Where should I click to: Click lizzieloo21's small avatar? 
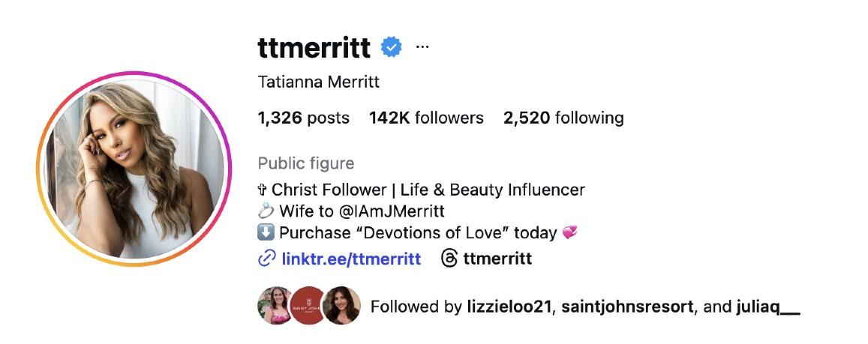[274, 306]
